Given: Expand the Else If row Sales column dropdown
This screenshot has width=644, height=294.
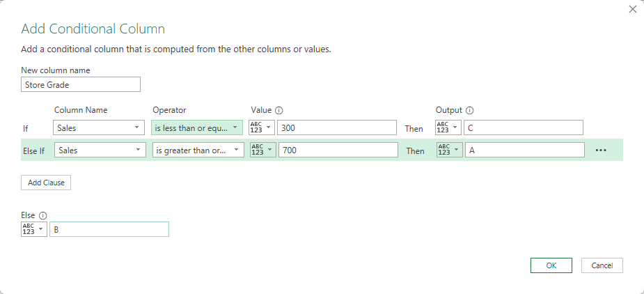Looking at the screenshot, I should tap(99, 150).
